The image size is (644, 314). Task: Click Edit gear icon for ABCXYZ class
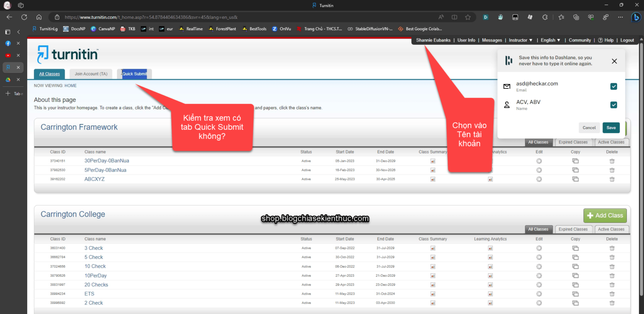click(539, 179)
